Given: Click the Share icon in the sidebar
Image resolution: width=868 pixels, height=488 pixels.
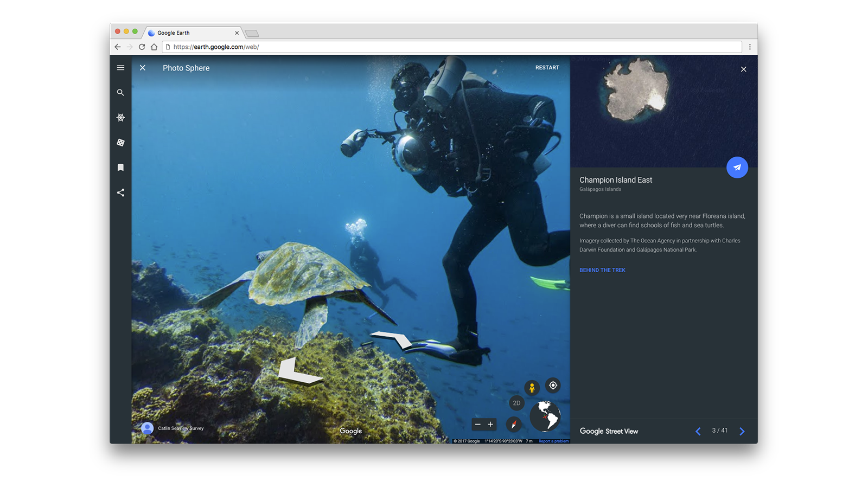Looking at the screenshot, I should [x=120, y=192].
